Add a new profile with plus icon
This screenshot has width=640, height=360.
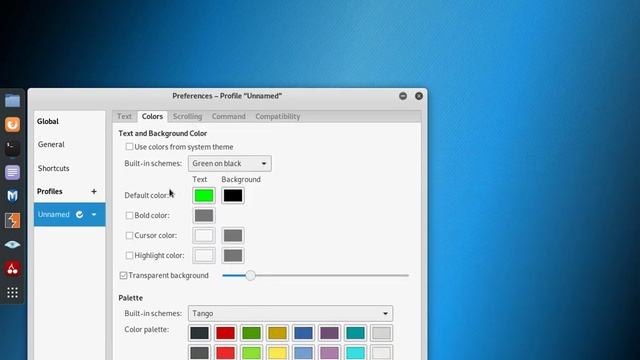click(93, 191)
